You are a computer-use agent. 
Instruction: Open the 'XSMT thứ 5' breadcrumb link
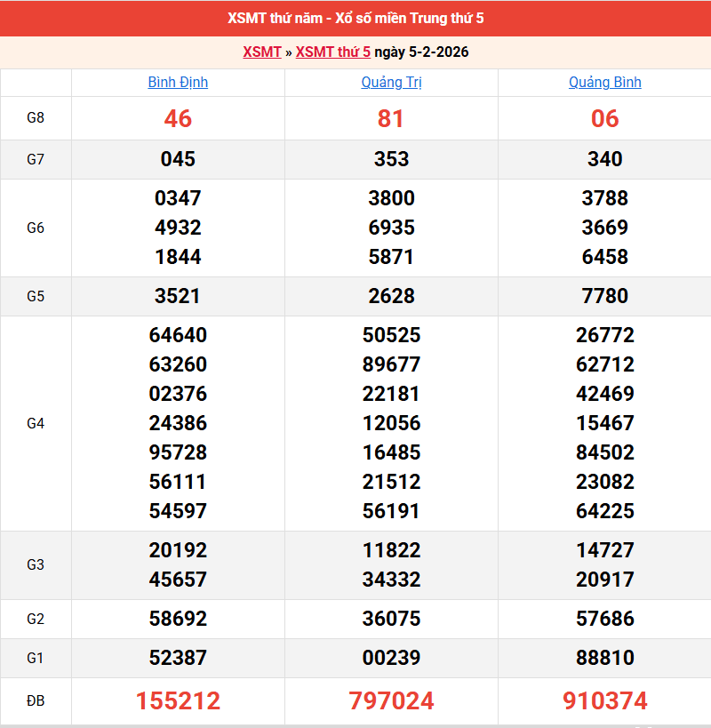(332, 52)
